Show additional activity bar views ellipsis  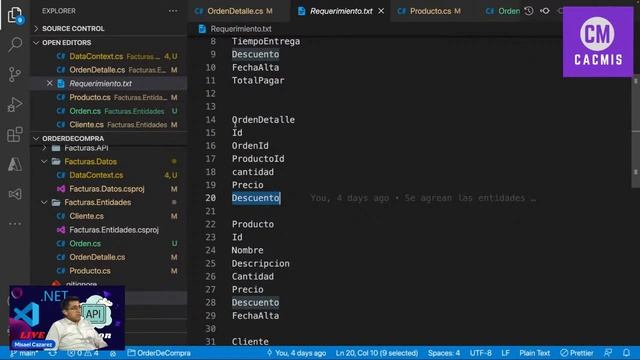click(15, 224)
